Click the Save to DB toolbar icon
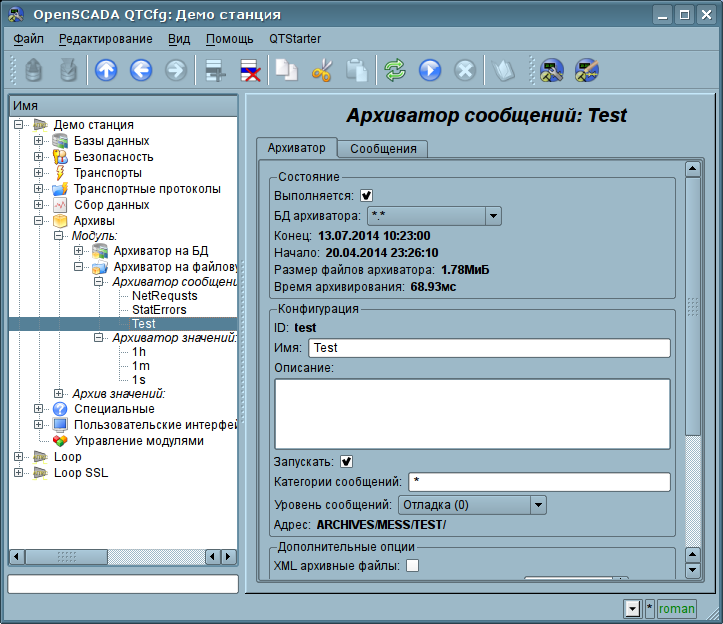The image size is (723, 624). click(68, 71)
